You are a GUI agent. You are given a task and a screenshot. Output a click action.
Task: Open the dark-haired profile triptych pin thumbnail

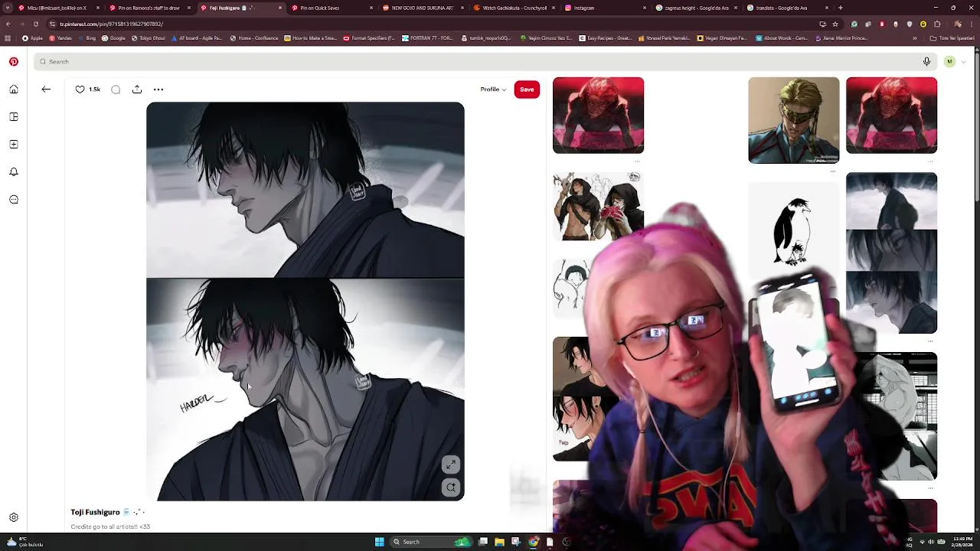point(891,253)
